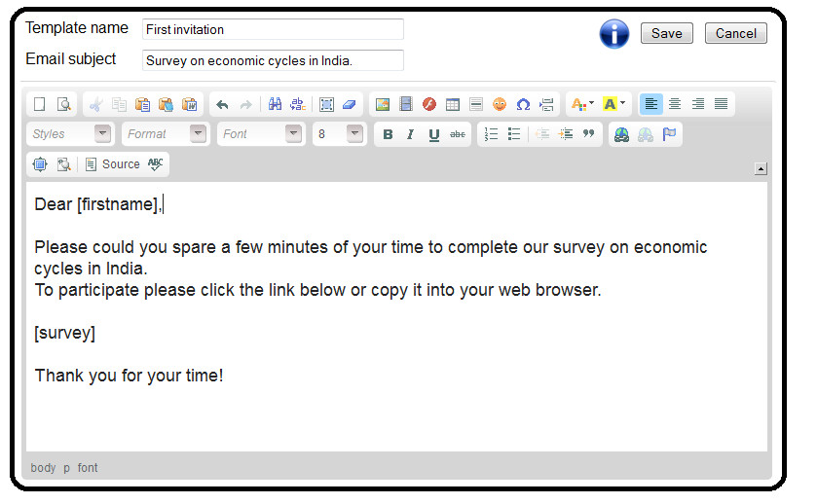Image resolution: width=817 pixels, height=504 pixels.
Task: Open the background color picker
Action: pos(613,104)
